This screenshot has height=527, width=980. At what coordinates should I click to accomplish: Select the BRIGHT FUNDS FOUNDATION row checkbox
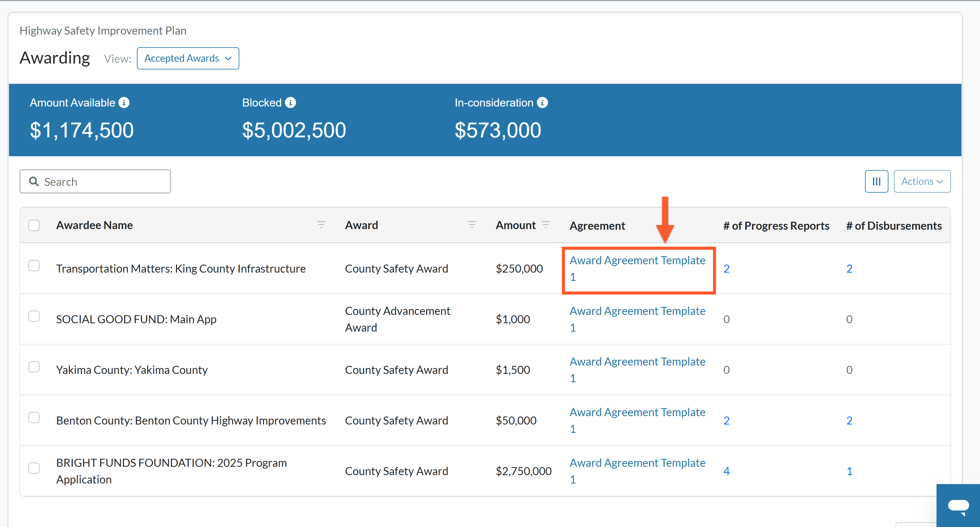pos(34,468)
